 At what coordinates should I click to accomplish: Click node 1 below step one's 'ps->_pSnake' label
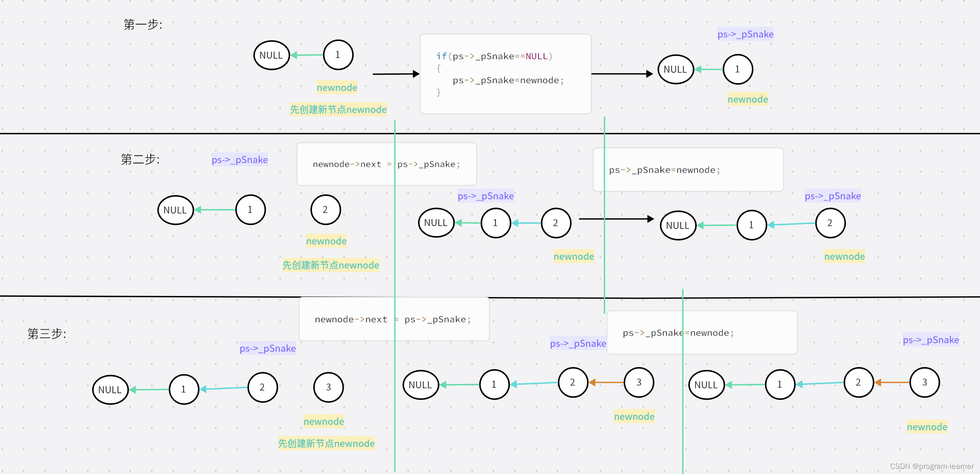738,70
